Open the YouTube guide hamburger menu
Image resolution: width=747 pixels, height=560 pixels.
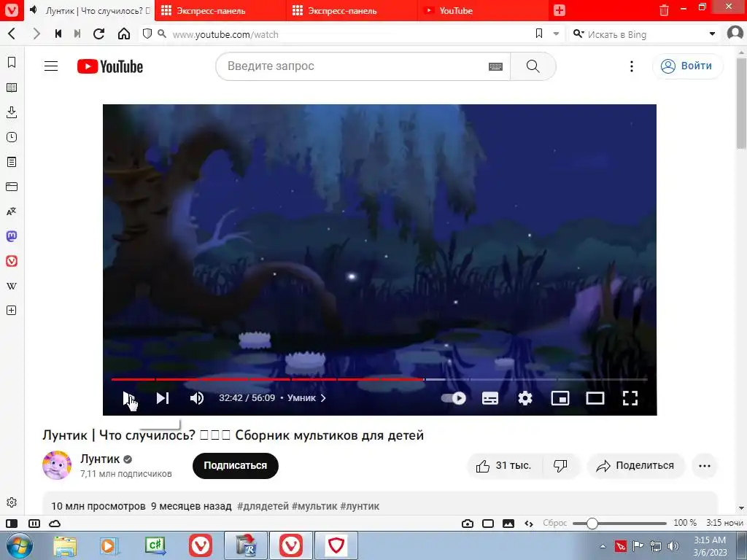coord(51,66)
